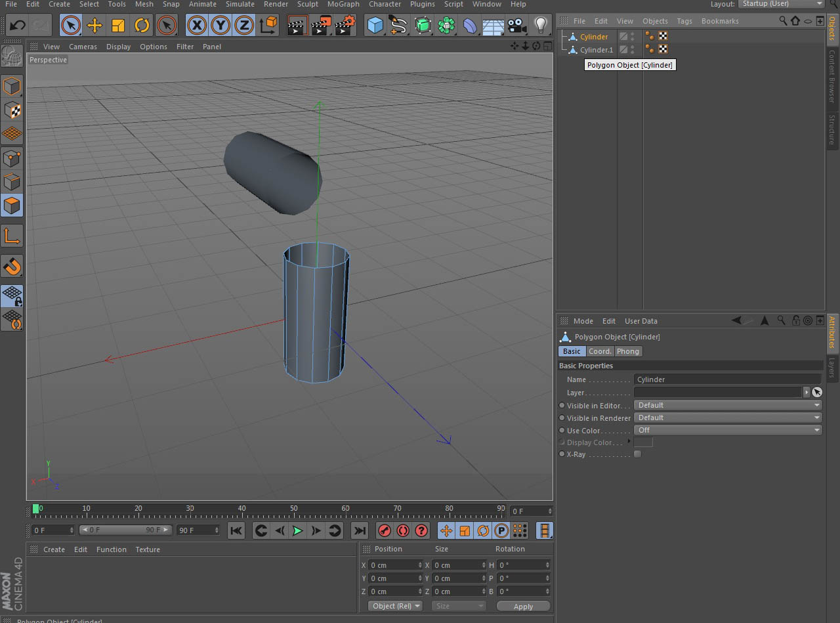This screenshot has height=623, width=840.
Task: Play the animation forward
Action: pyautogui.click(x=297, y=530)
